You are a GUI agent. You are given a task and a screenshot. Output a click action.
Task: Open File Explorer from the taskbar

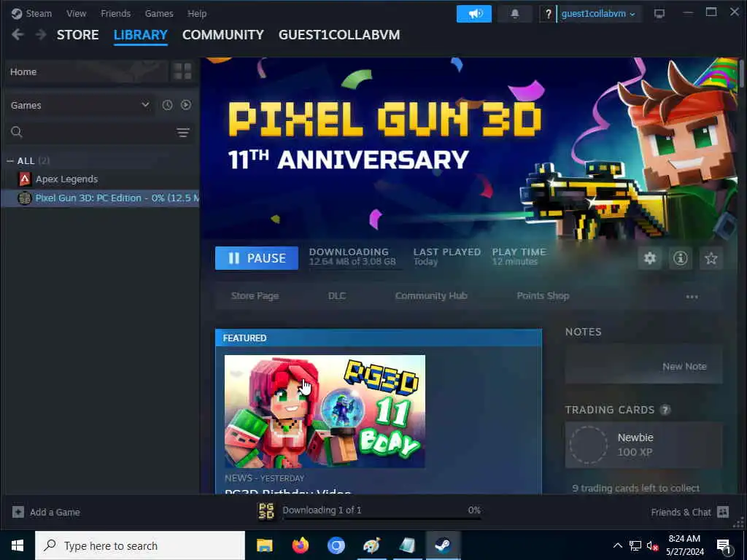pos(264,545)
